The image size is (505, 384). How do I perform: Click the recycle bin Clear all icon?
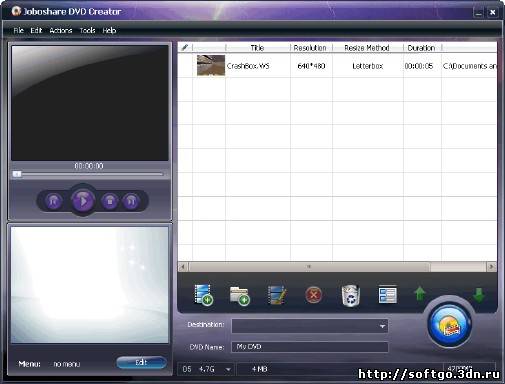pyautogui.click(x=351, y=295)
